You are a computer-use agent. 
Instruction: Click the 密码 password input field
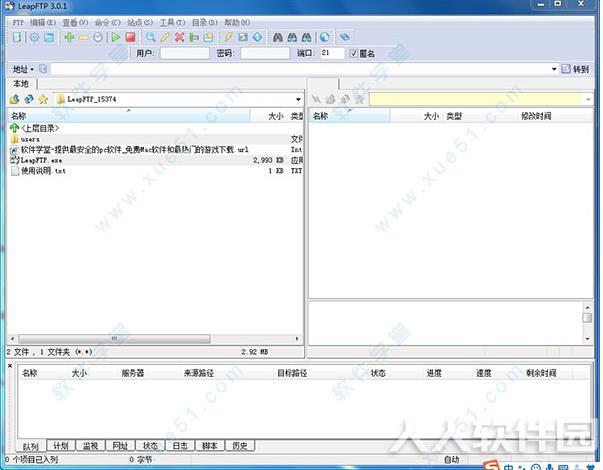point(265,53)
